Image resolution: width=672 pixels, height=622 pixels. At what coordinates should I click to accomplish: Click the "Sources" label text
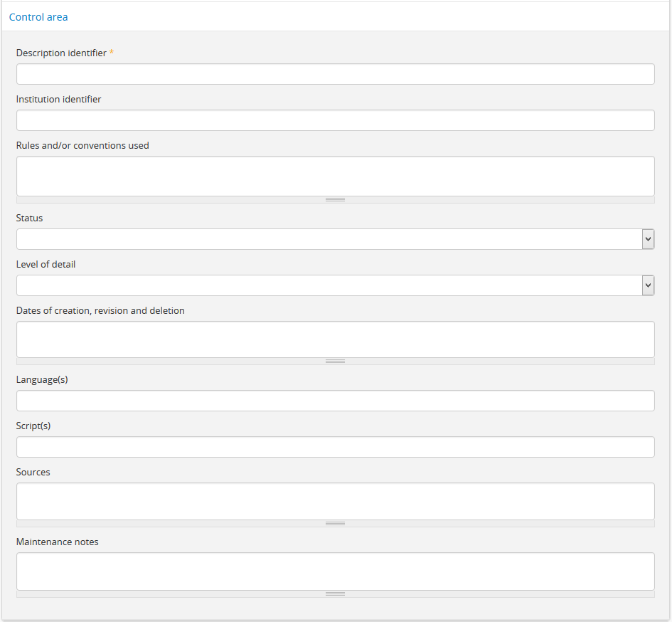[33, 472]
